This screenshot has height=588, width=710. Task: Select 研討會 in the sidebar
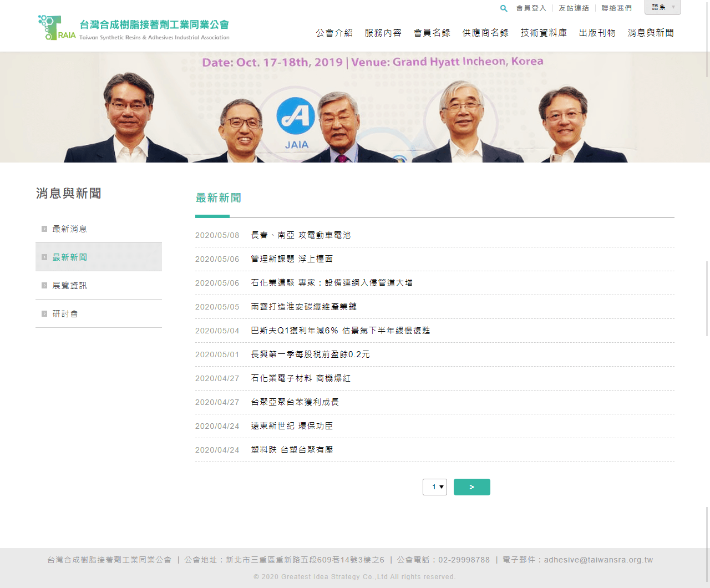99,313
